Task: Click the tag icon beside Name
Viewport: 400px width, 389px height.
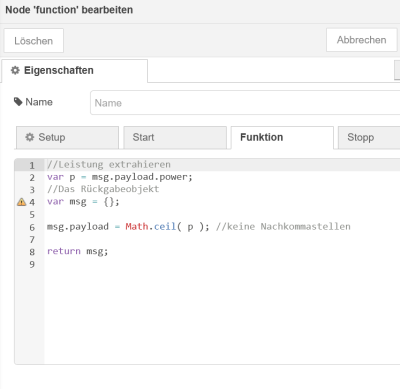Action: [x=18, y=102]
